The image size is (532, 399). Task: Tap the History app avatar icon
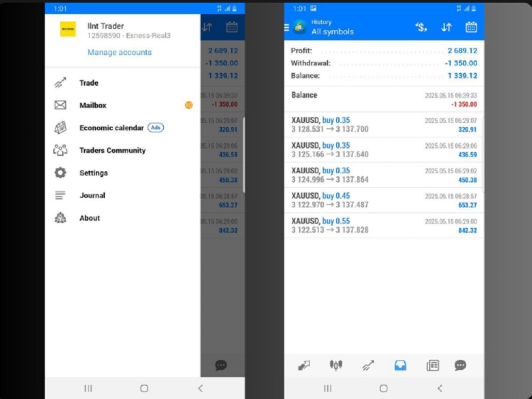click(300, 27)
